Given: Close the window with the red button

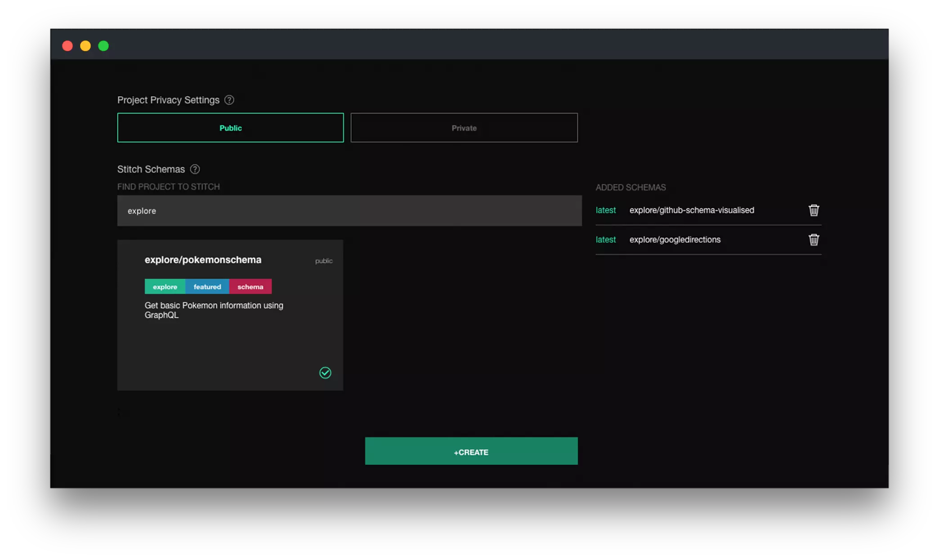Looking at the screenshot, I should [x=67, y=46].
